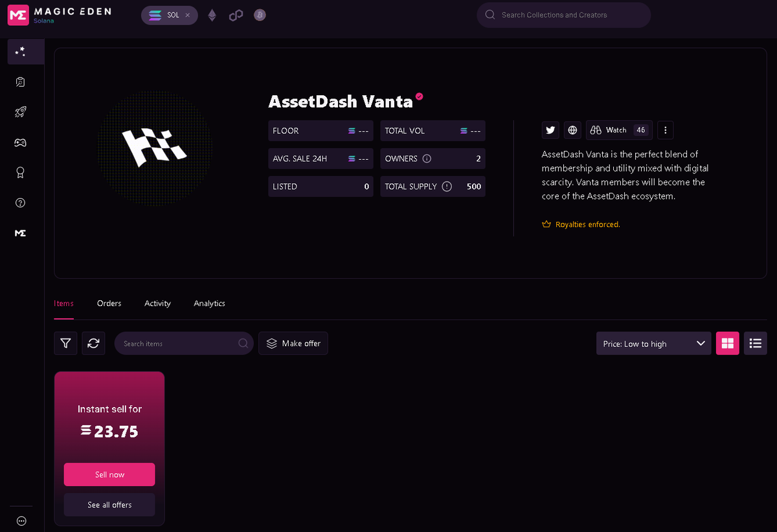Click the magnifier in Search items
Image resolution: width=777 pixels, height=532 pixels.
[x=243, y=343]
